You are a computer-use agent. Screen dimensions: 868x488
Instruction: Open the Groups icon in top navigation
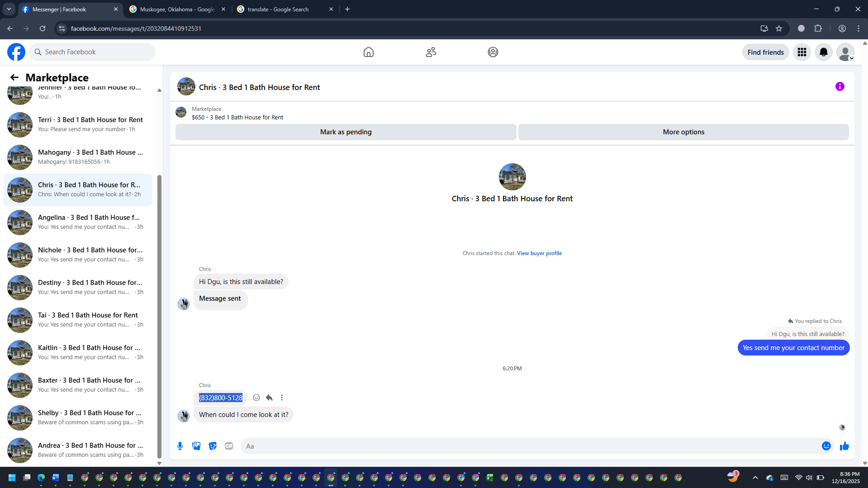[493, 52]
